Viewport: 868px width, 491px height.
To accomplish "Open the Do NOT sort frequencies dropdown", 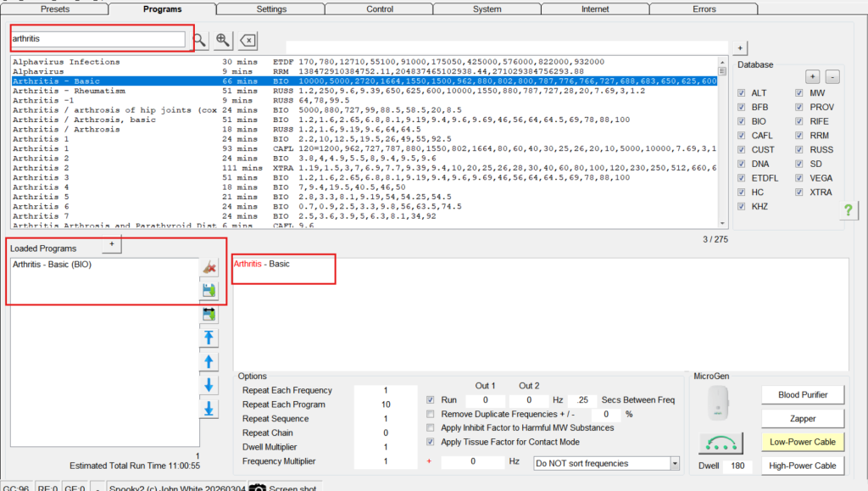I will point(675,463).
